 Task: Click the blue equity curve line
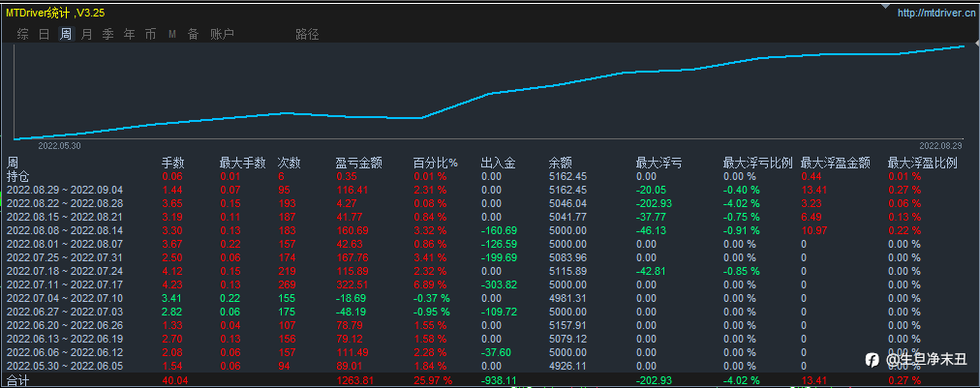pos(490,94)
